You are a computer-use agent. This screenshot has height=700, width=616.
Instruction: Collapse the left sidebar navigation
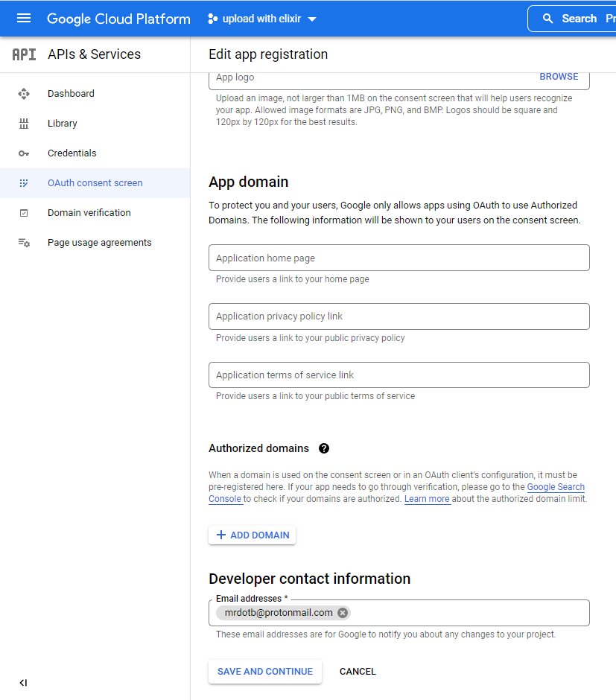pos(23,683)
